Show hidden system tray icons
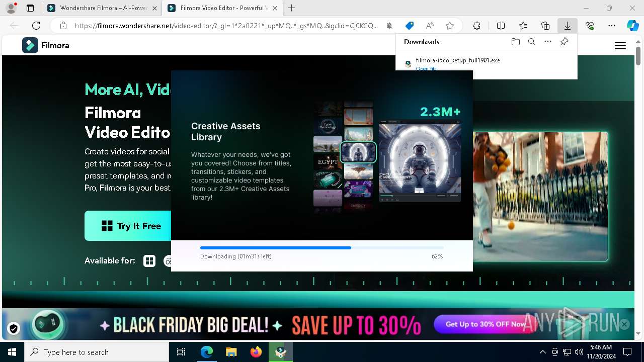 (542, 352)
